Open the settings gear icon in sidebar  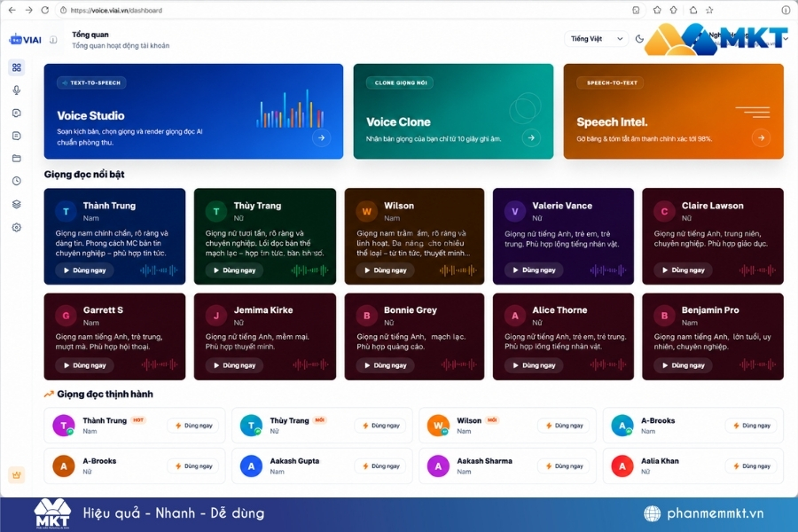[x=17, y=227]
